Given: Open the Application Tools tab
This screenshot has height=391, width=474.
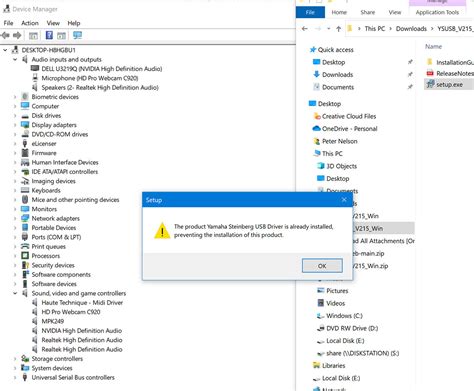Looking at the screenshot, I should coord(437,12).
